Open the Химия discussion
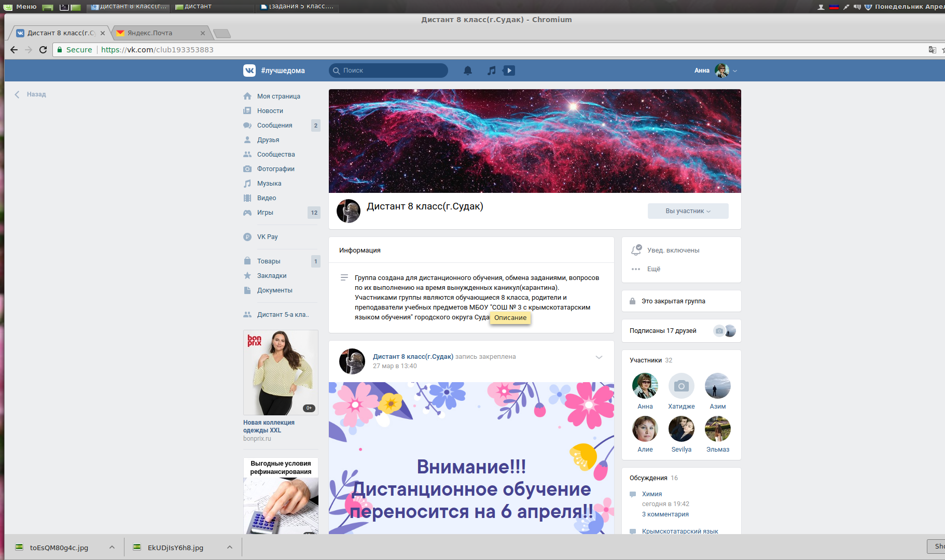This screenshot has width=945, height=560. click(x=652, y=494)
